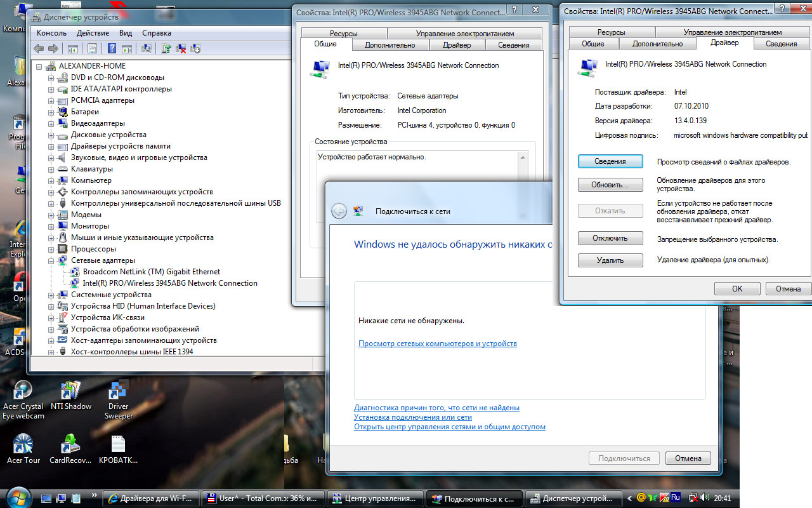Show hidden tray icons with the left chevron
This screenshot has width=812, height=508.
click(629, 498)
